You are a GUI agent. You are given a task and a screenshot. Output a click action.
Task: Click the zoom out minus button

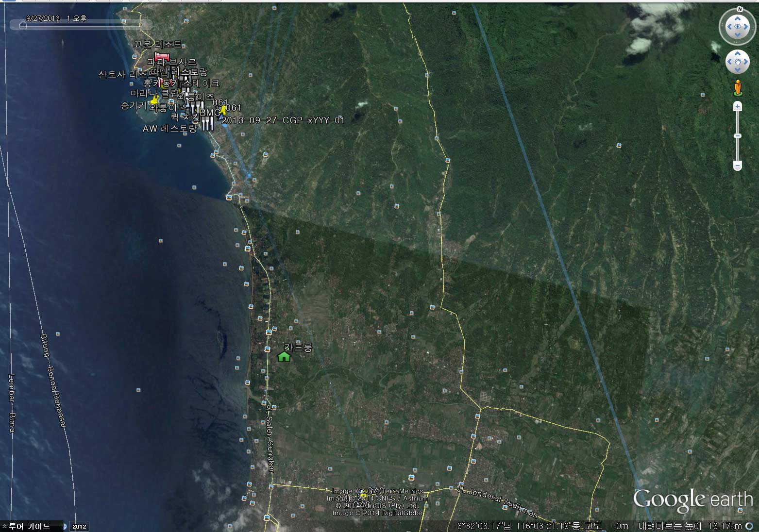click(738, 166)
